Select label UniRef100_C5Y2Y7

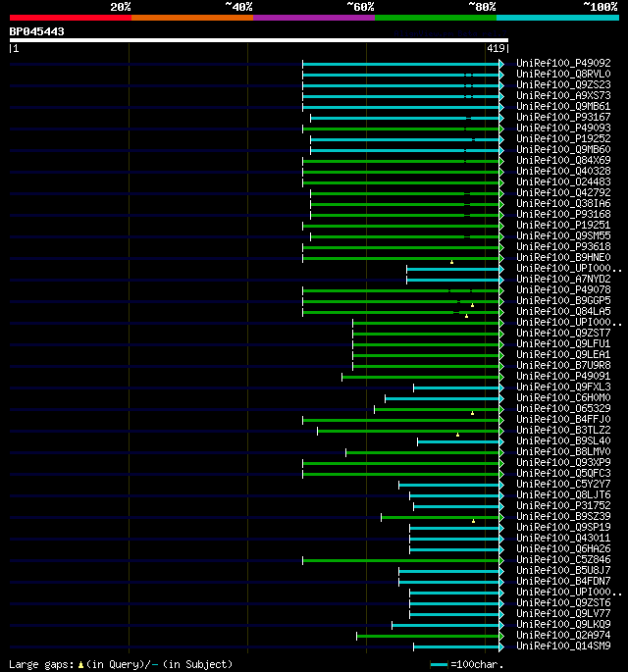[563, 484]
